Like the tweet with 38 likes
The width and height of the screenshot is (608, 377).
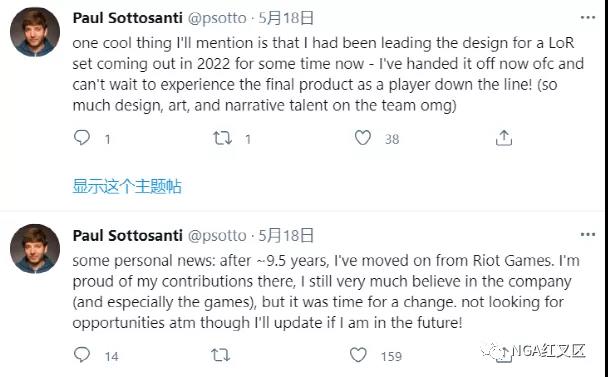click(363, 138)
